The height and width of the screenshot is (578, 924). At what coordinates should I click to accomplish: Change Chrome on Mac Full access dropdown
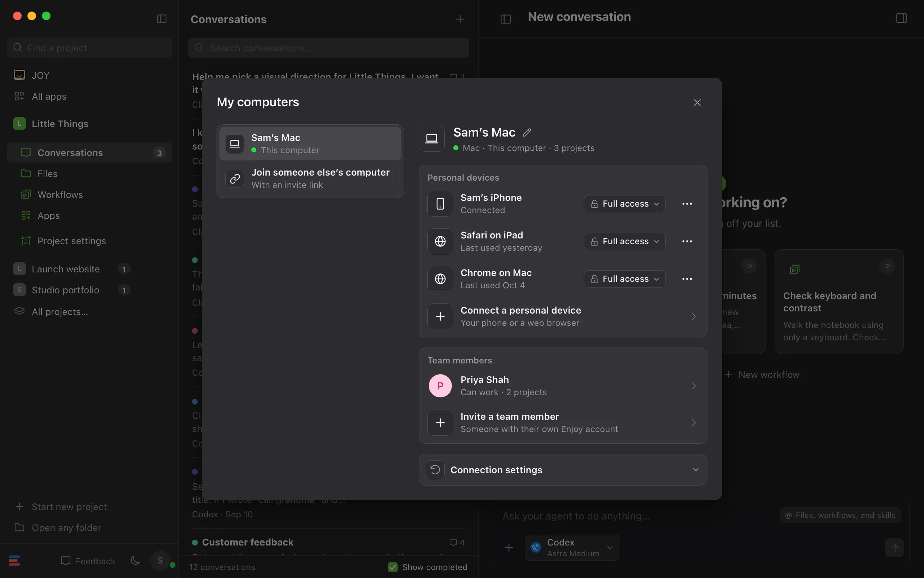(625, 279)
